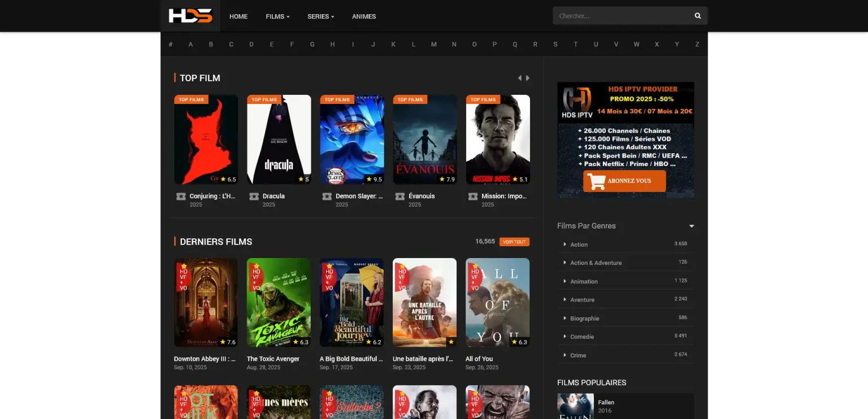The width and height of the screenshot is (868, 419).
Task: Click the 7.6 star rating on Downton Abbey
Action: point(228,342)
